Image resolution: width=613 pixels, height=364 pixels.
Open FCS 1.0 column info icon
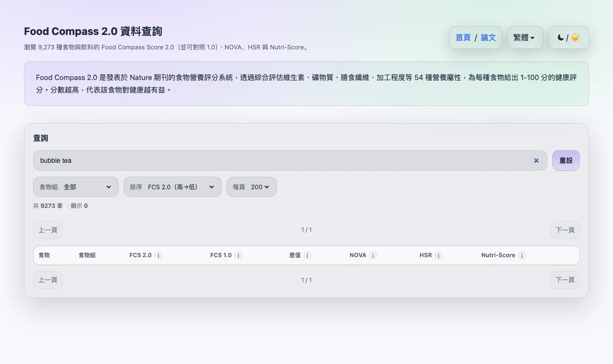[238, 255]
